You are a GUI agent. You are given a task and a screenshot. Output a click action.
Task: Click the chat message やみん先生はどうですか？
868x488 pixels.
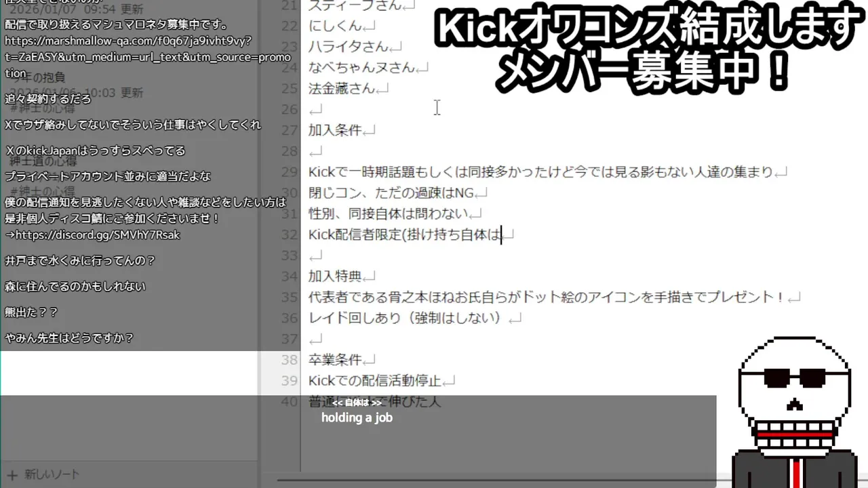click(69, 338)
